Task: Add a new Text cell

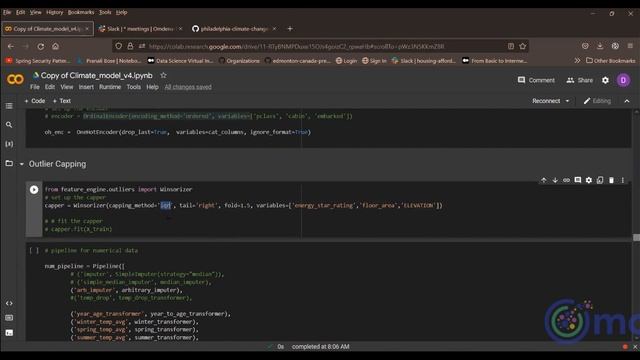Action: pyautogui.click(x=62, y=101)
